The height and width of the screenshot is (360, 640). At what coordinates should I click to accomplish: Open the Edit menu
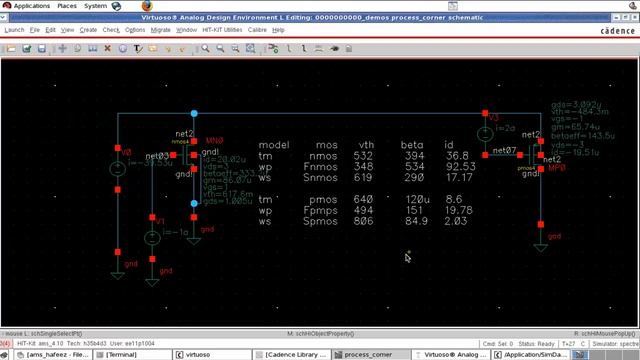[50, 30]
